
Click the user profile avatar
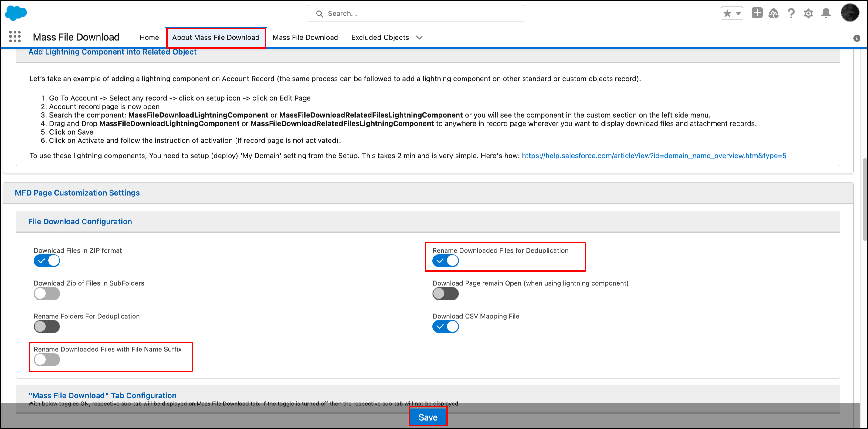849,13
